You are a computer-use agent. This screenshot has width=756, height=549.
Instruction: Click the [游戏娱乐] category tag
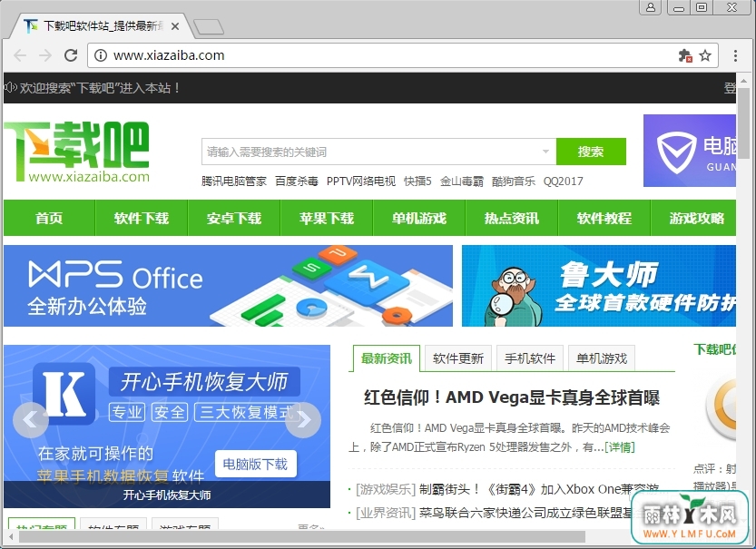[x=385, y=489]
